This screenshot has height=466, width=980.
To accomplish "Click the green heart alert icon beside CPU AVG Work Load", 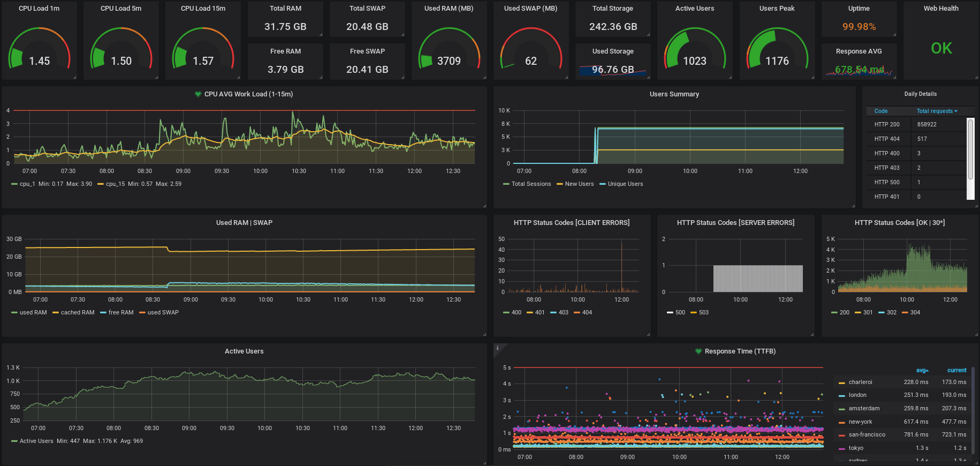I will point(198,94).
